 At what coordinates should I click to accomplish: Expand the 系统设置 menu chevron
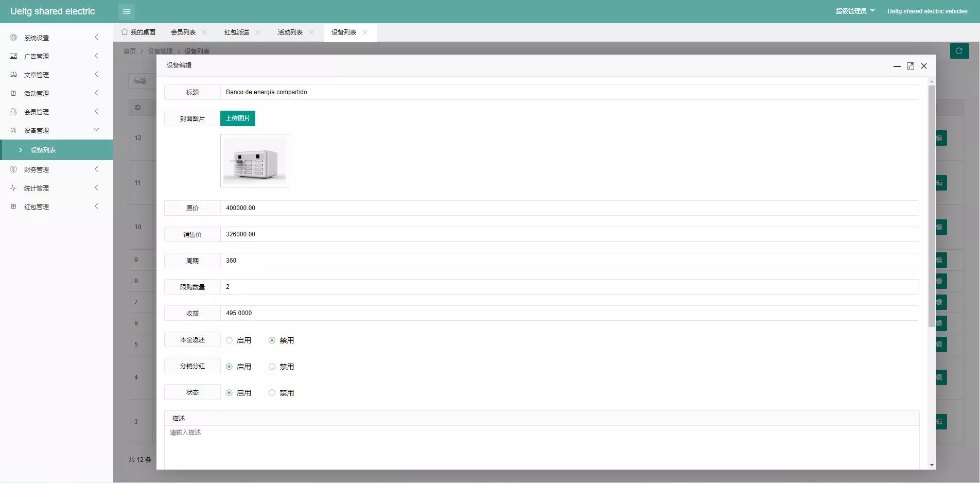click(x=96, y=37)
